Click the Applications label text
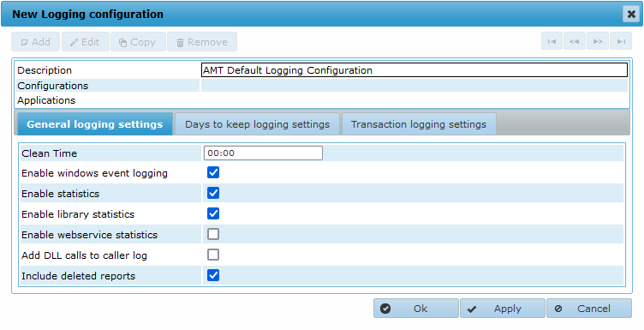 coord(46,100)
